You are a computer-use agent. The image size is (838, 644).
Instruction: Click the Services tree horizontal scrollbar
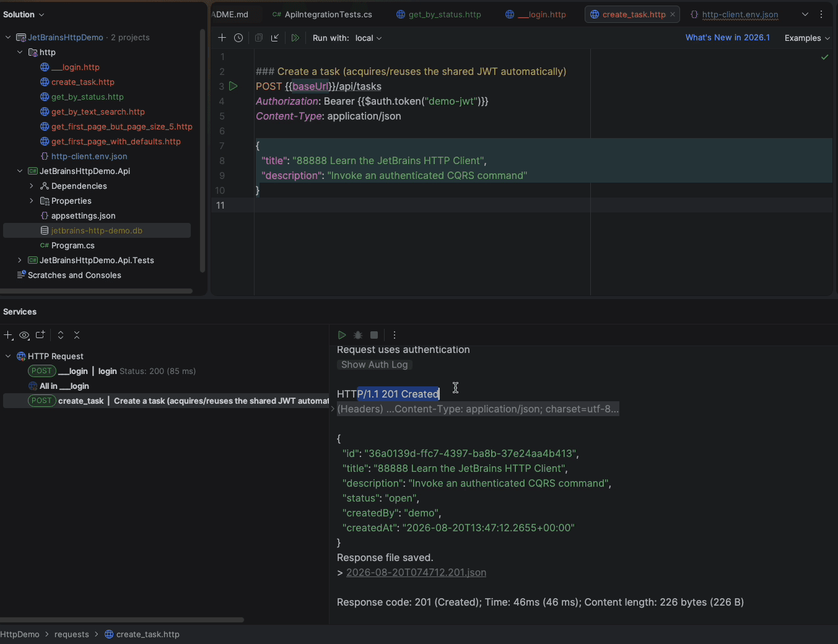122,619
